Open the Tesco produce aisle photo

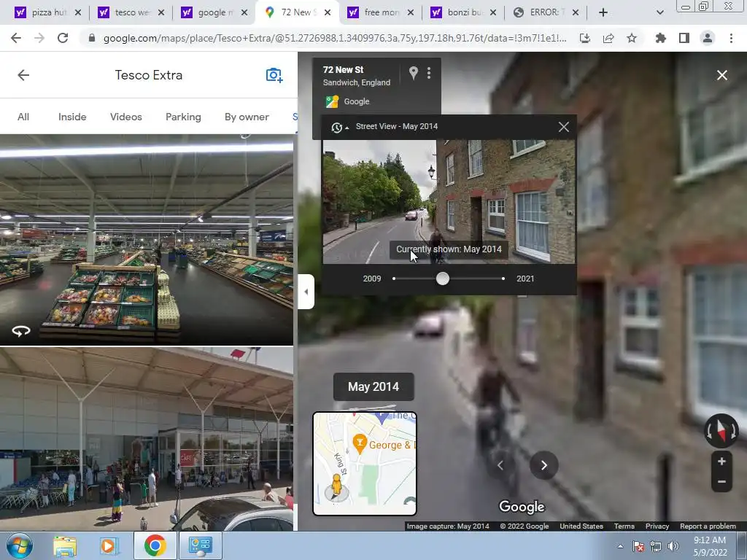click(147, 239)
